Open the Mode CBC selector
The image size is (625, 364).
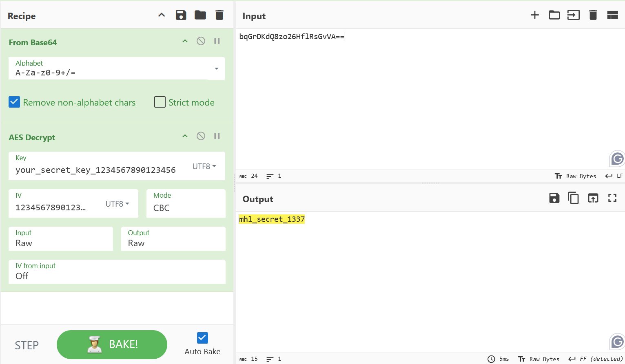click(x=186, y=203)
